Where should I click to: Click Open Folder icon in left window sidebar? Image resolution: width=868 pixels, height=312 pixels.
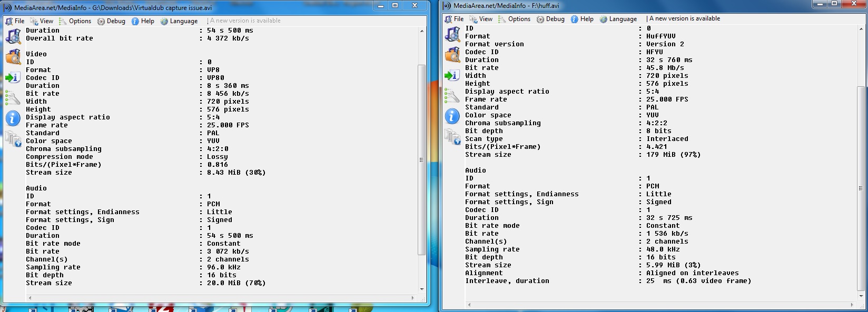[13, 57]
